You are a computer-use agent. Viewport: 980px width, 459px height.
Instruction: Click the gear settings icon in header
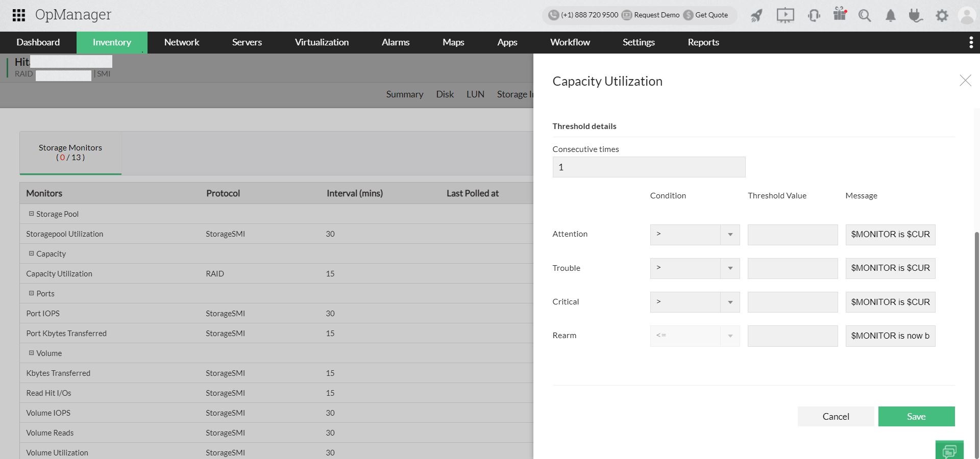(x=942, y=16)
